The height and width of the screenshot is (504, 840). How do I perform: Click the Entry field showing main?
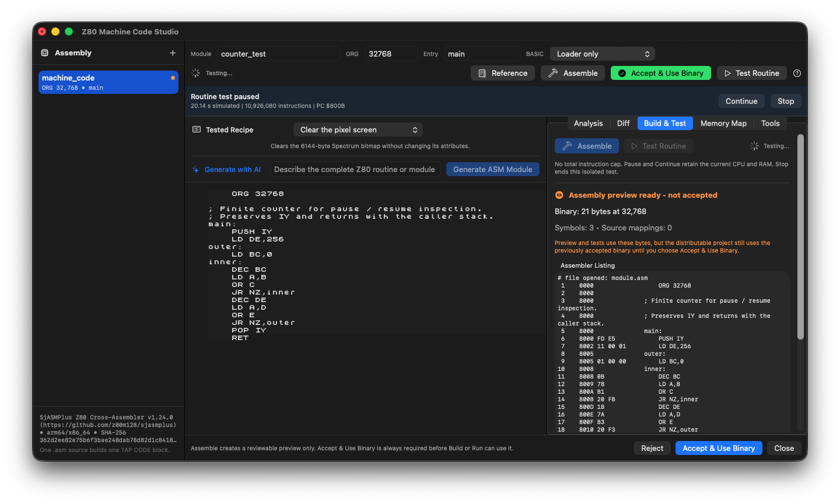tap(482, 54)
